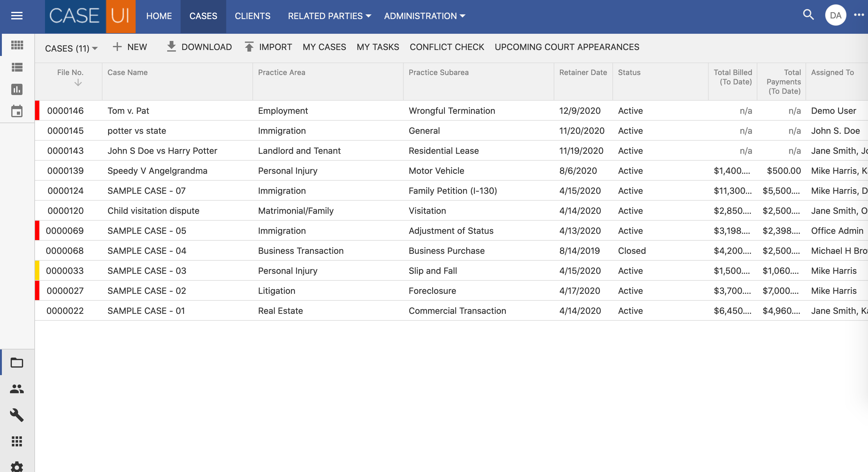
Task: Open case Speedy V Angelgrandma
Action: (x=157, y=171)
